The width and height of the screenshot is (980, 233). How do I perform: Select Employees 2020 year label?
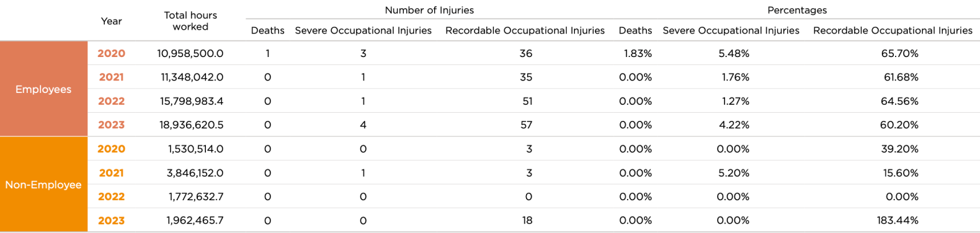coord(111,53)
